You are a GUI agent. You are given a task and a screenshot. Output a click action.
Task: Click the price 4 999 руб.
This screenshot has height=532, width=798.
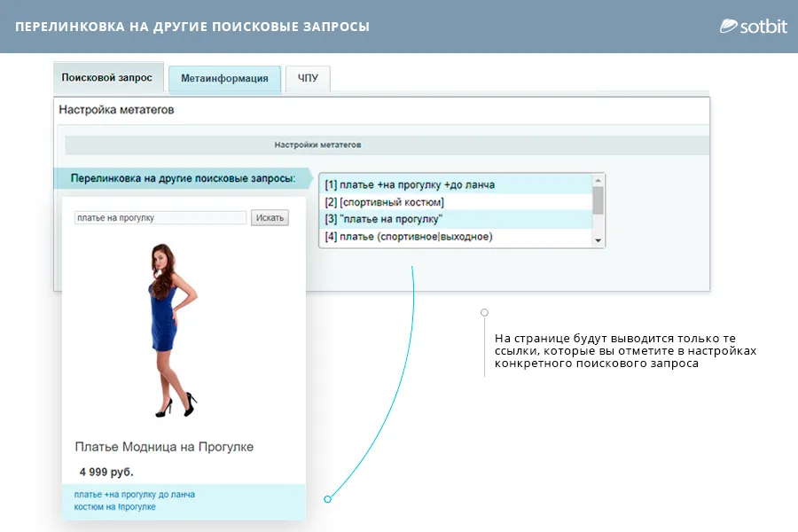(106, 472)
